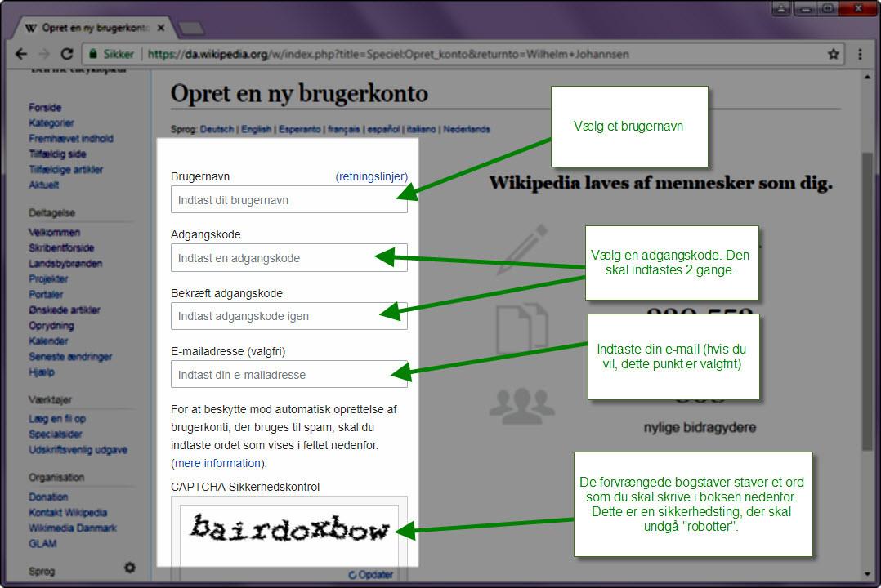The height and width of the screenshot is (588, 881).
Task: Open the Chrome three-dot menu
Action: (860, 54)
